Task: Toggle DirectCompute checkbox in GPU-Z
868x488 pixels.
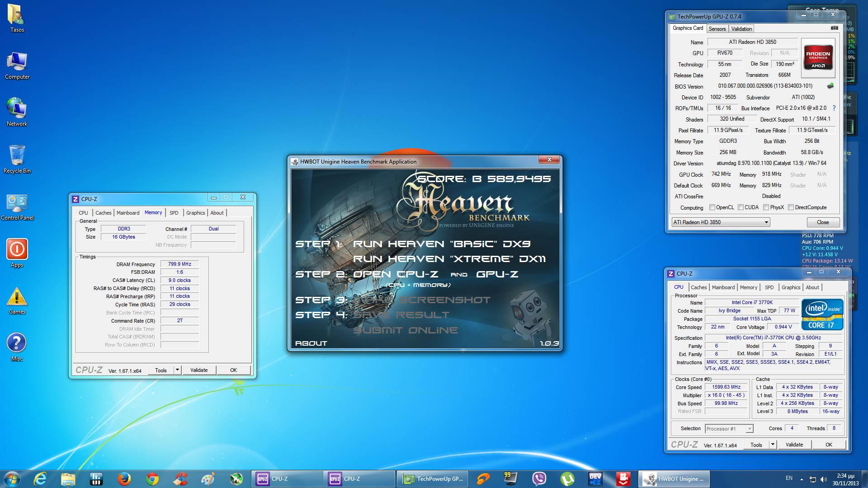Action: pos(791,207)
